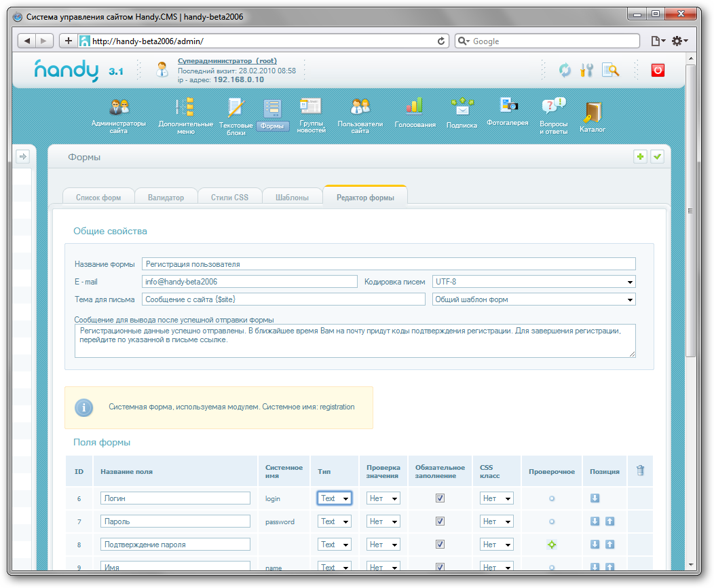714x588 pixels.
Task: Click the Название формы input field
Action: 388,264
